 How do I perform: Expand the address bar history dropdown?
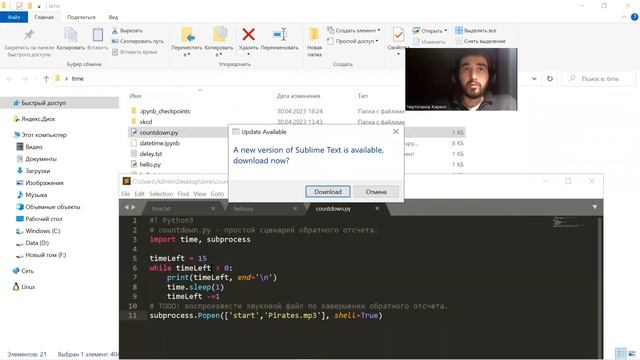pyautogui.click(x=534, y=79)
